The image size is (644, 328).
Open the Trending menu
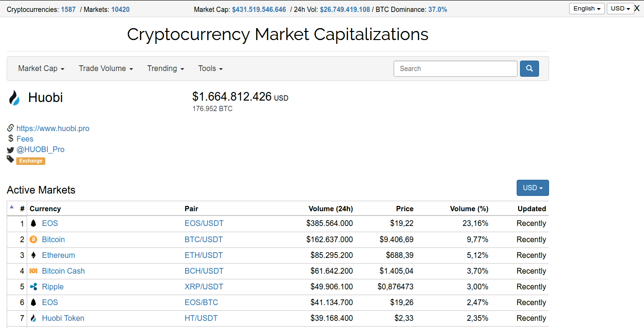tap(166, 69)
